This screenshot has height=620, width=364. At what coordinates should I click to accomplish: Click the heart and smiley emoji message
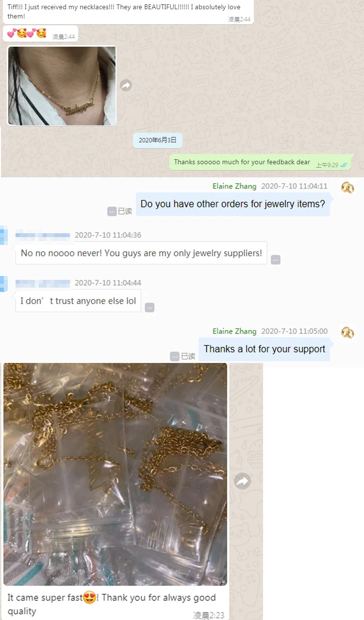(x=40, y=34)
